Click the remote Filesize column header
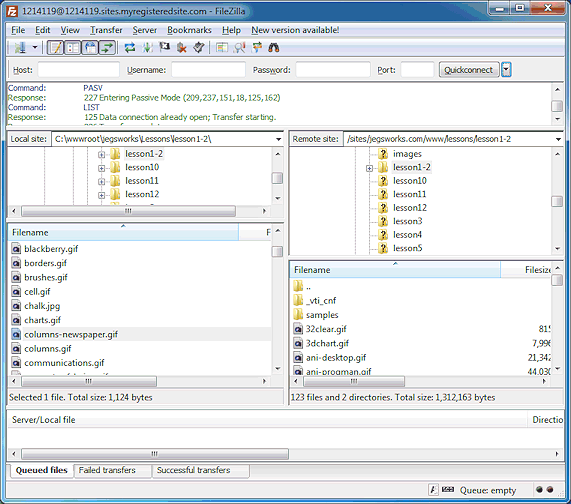This screenshot has width=571, height=504. tap(527, 270)
